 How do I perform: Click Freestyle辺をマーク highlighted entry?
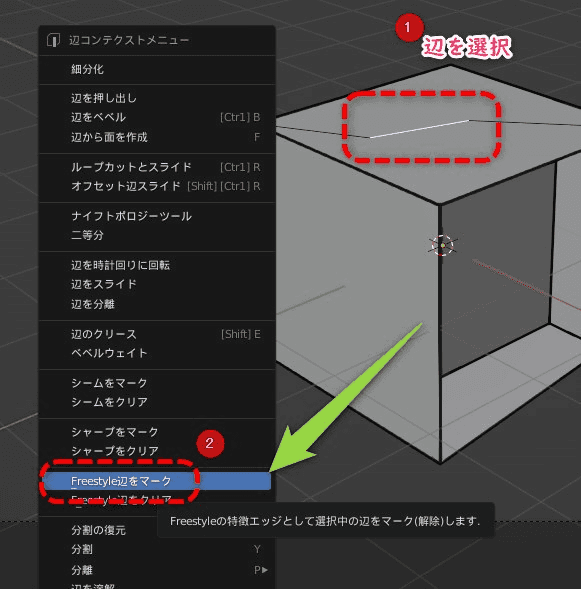[157, 481]
